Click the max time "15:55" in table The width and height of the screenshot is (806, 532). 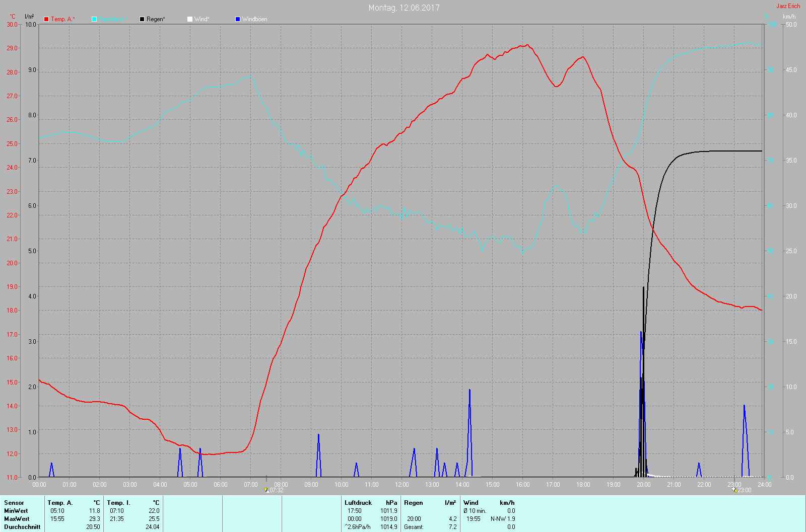(57, 519)
